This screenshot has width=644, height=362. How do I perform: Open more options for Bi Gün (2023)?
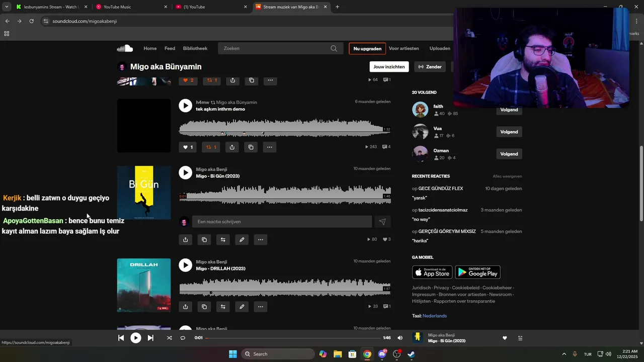[261, 240]
